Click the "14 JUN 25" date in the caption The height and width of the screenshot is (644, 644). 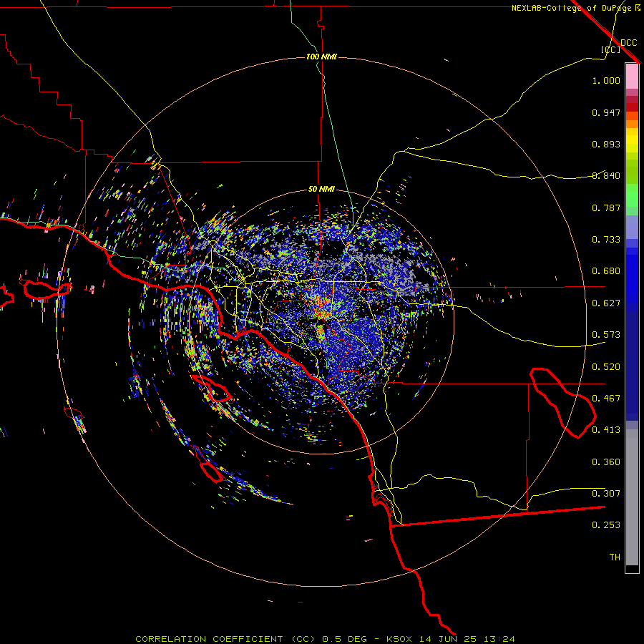click(449, 639)
